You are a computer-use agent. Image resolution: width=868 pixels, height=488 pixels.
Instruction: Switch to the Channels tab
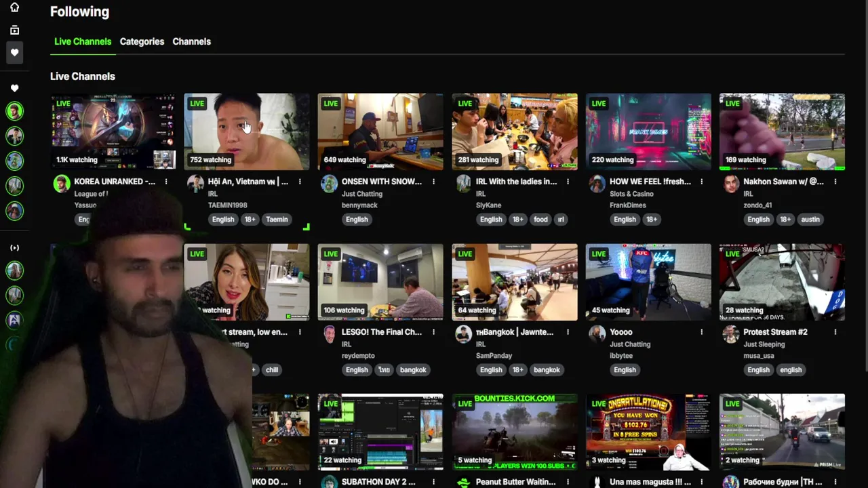(191, 41)
